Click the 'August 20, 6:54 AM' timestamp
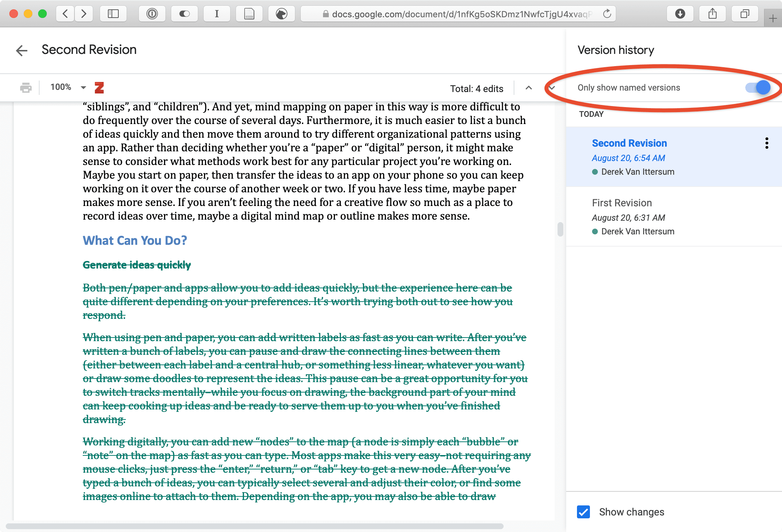This screenshot has width=782, height=532. pos(628,158)
